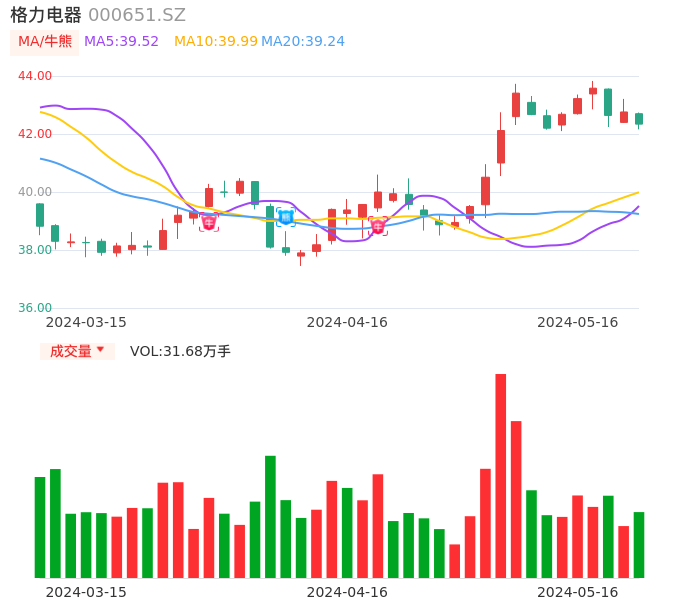
Task: Toggle the MA/牛熊 indicator button
Action: pyautogui.click(x=45, y=42)
